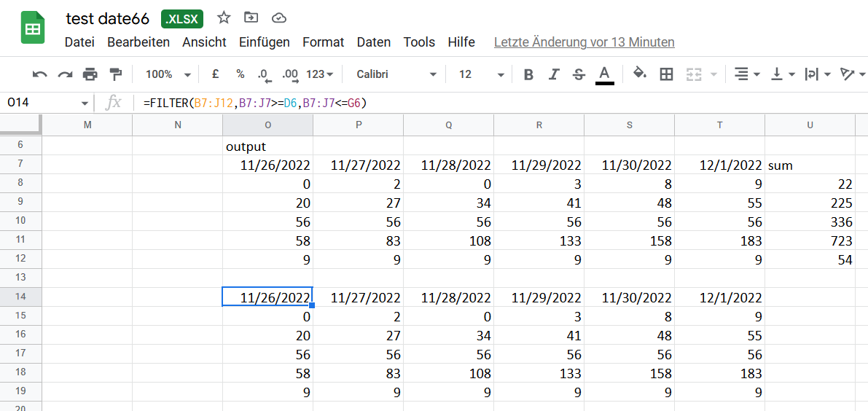This screenshot has width=868, height=411.
Task: Select selected cell 11/26/2022 in row 14
Action: point(268,297)
